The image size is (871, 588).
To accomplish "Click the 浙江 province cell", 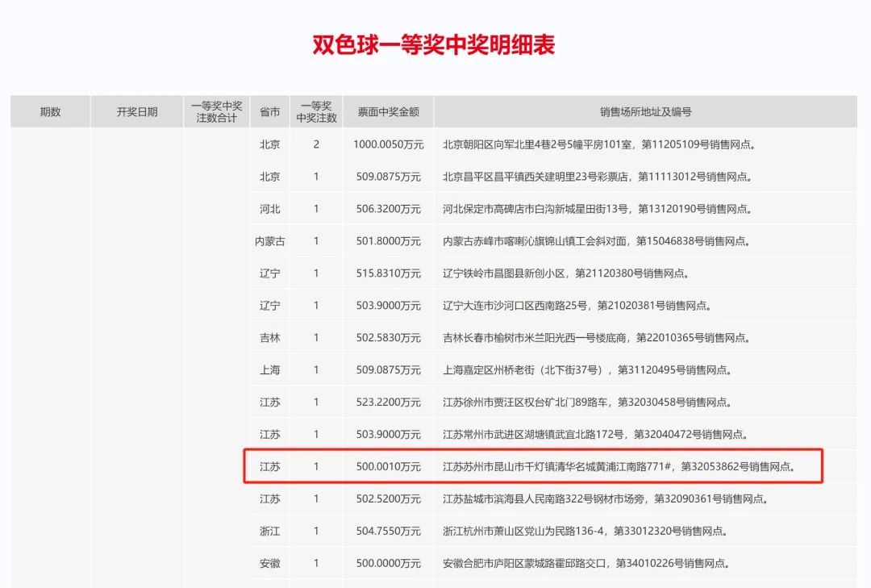I will click(269, 531).
